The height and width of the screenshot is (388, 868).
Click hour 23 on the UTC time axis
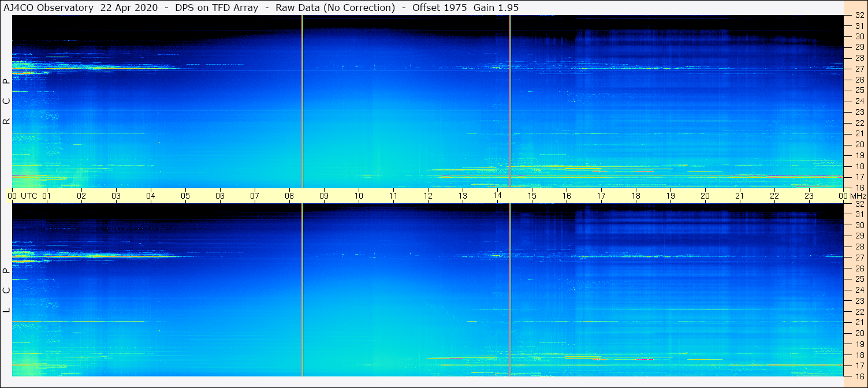click(809, 196)
